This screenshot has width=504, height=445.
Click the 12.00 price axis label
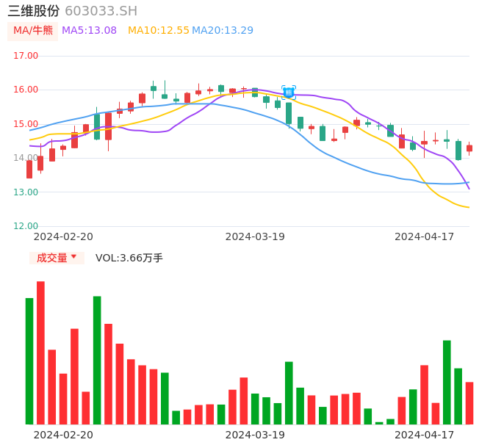(x=26, y=226)
